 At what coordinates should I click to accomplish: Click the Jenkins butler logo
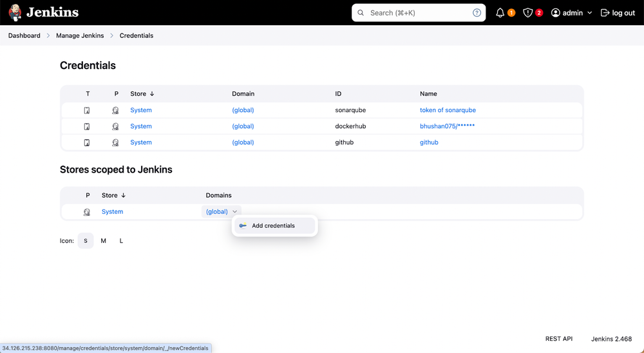click(x=15, y=12)
